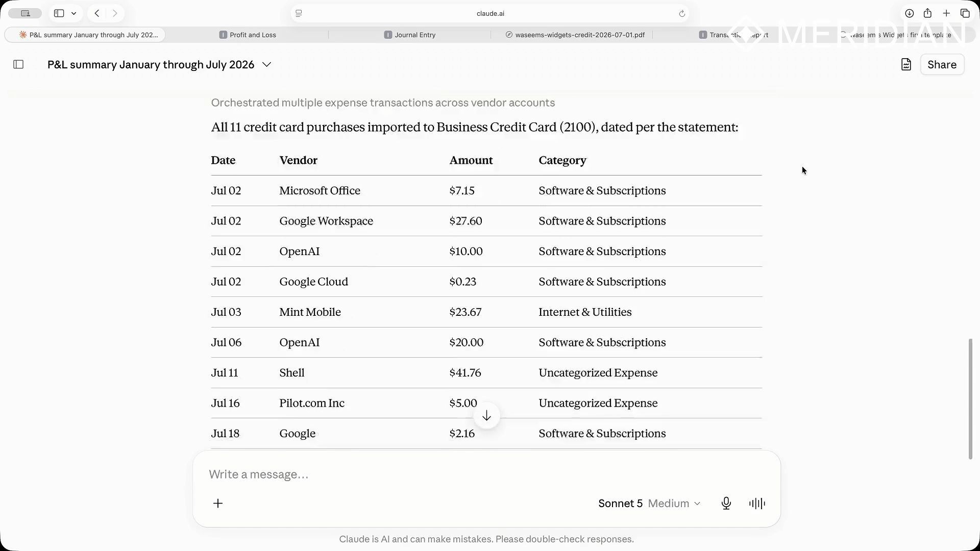Select Pilot.com Inc vendor cell
980x551 pixels.
tap(312, 403)
